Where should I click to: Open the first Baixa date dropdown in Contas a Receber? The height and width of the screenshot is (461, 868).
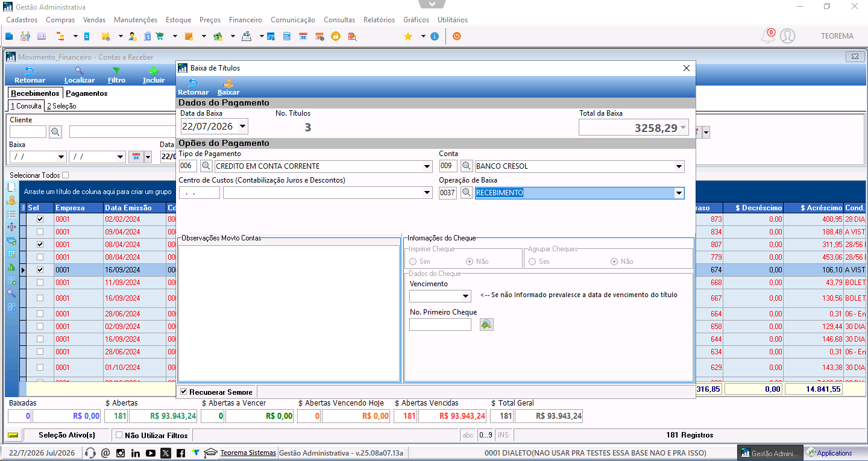pyautogui.click(x=61, y=157)
